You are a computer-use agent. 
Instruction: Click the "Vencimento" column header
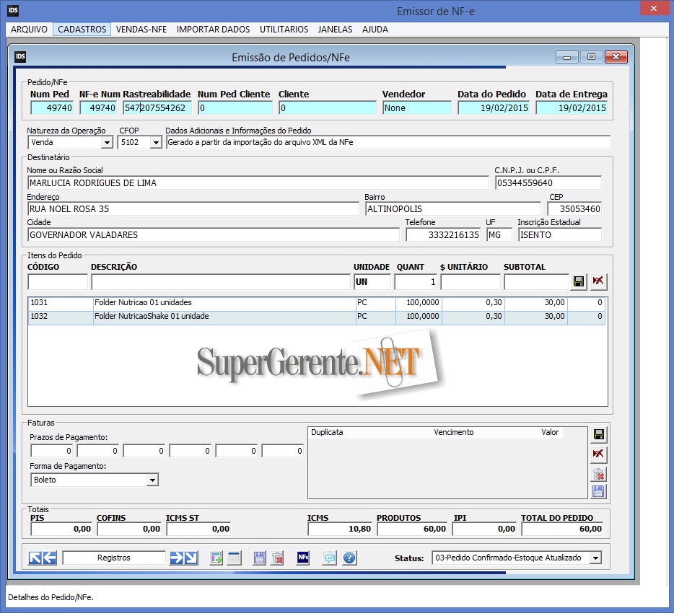coord(453,432)
